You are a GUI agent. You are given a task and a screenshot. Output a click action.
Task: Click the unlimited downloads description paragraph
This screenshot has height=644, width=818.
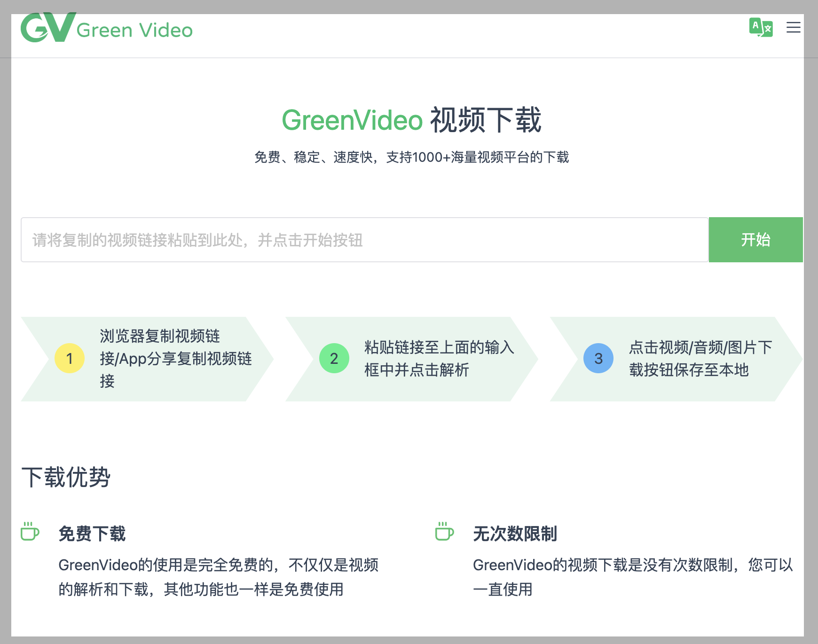coord(632,577)
